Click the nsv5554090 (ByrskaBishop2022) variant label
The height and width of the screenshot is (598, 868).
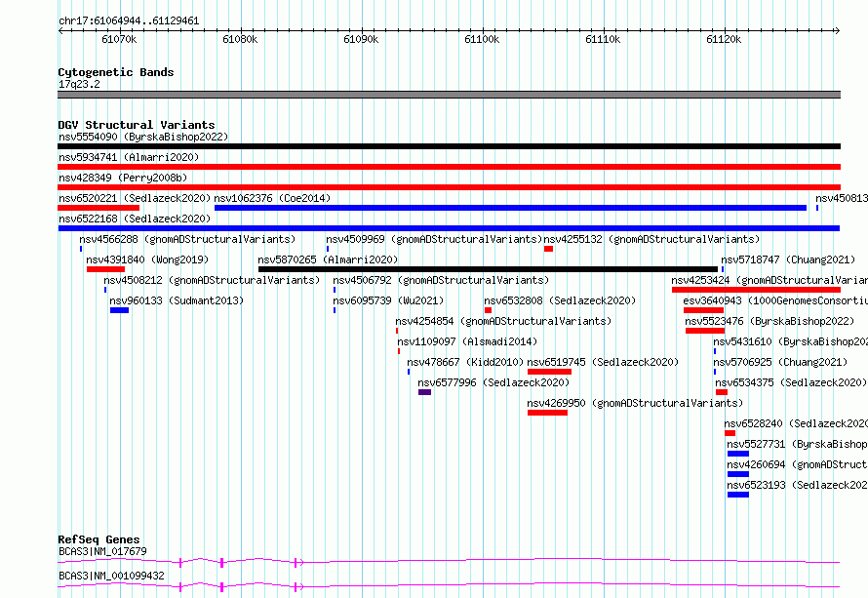click(x=143, y=137)
